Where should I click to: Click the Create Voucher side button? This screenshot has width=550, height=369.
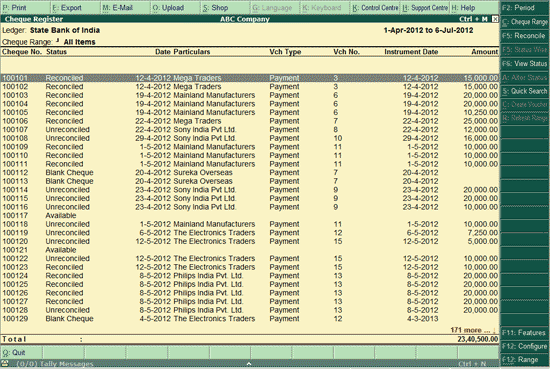(524, 105)
